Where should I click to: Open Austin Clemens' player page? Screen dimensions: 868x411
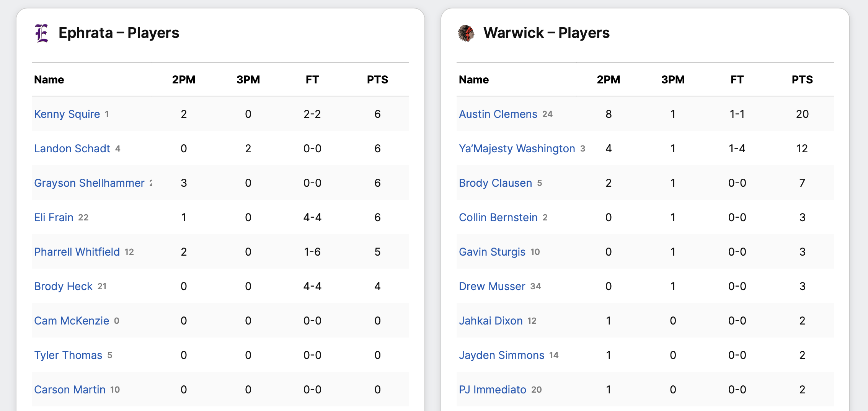point(498,114)
